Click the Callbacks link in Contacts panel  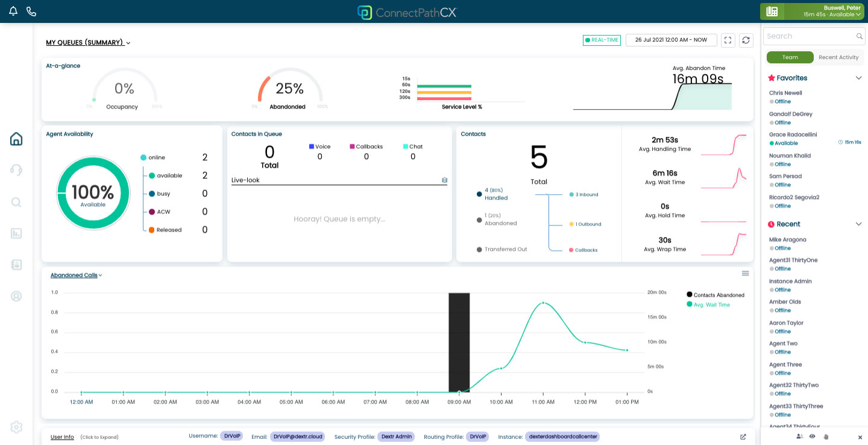tap(583, 250)
